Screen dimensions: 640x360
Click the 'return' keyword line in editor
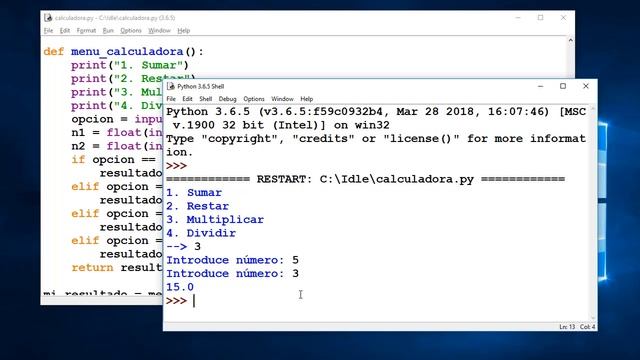click(117, 267)
